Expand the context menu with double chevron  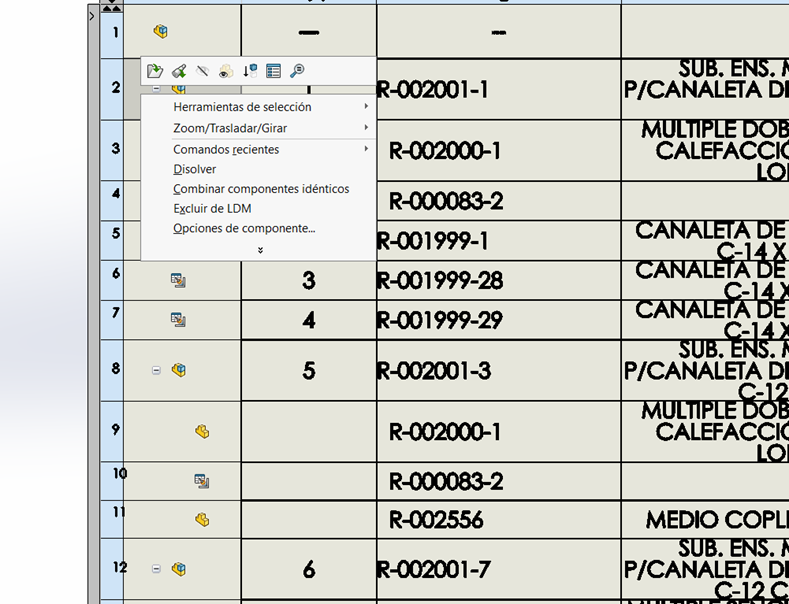coord(260,250)
